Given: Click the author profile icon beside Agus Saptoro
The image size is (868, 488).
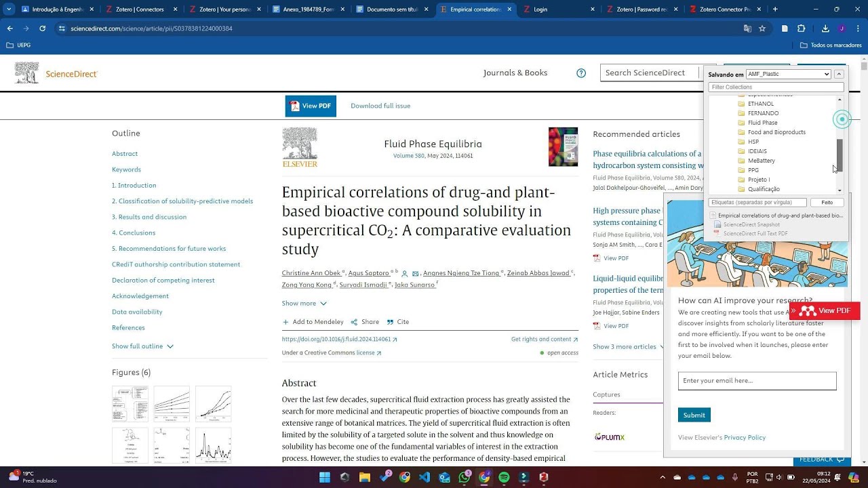Looking at the screenshot, I should [x=405, y=274].
